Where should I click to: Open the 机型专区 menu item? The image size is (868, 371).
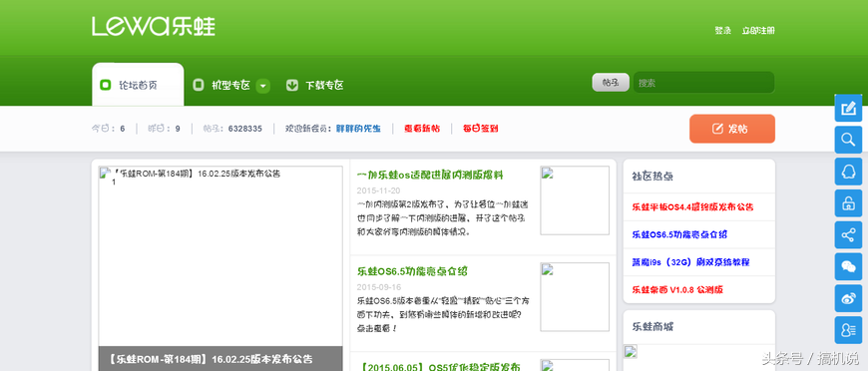(x=230, y=86)
